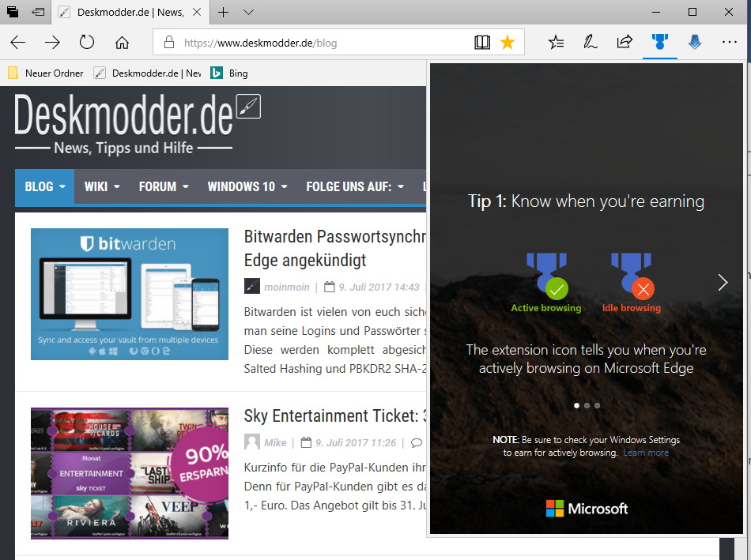
Task: Open the Edge three-dots settings menu
Action: point(730,42)
